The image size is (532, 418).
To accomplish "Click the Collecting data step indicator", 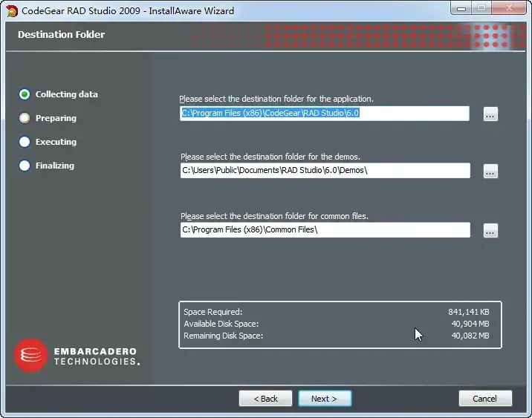I will (x=25, y=94).
